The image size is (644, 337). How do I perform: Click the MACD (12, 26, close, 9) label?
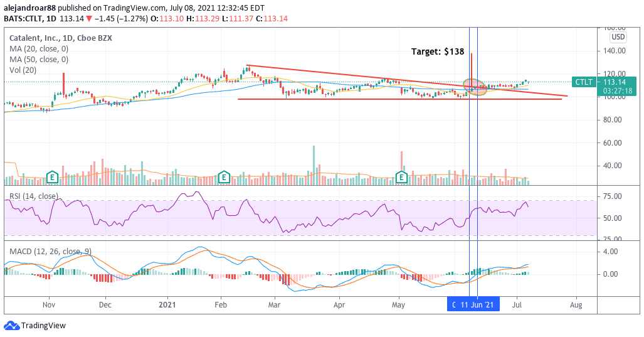50,251
